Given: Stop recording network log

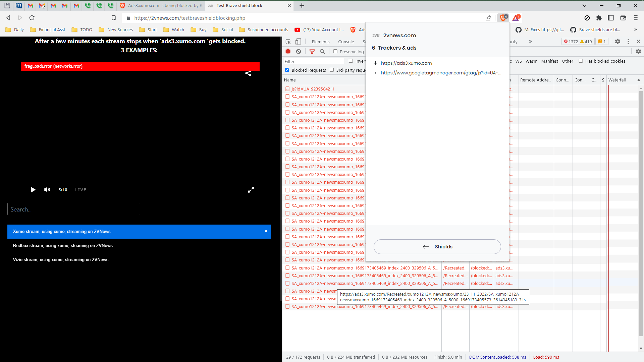Looking at the screenshot, I should coord(288,51).
